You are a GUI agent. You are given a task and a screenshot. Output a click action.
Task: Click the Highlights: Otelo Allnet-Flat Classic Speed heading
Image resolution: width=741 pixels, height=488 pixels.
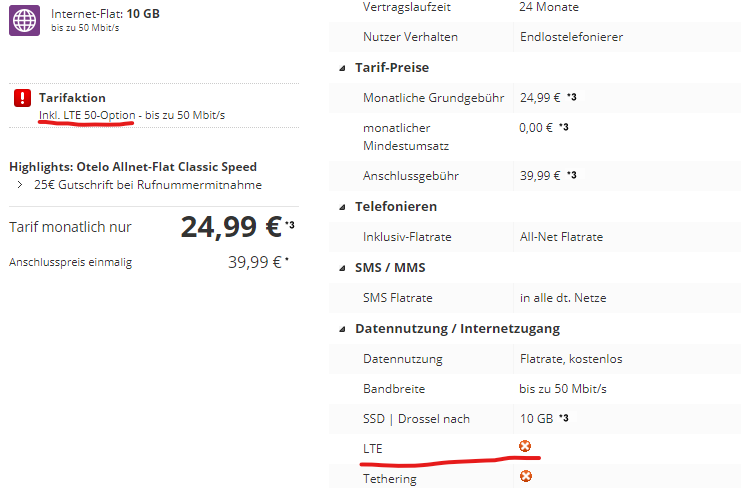coord(133,166)
